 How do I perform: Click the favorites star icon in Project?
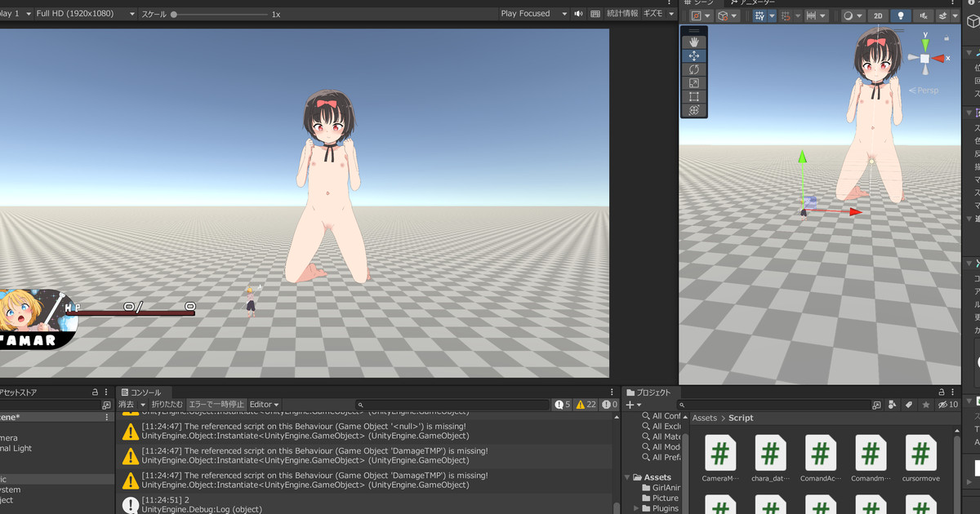coord(925,405)
